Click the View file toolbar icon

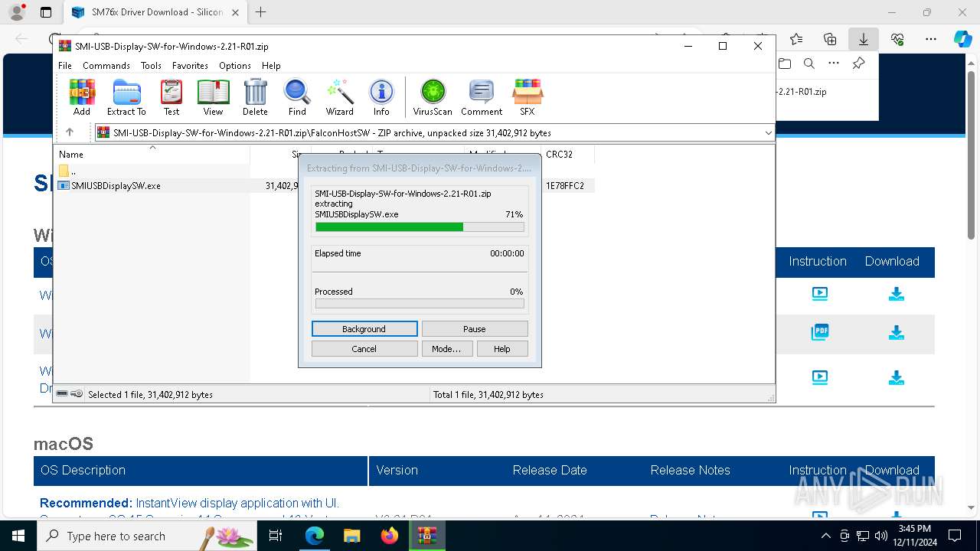click(x=213, y=97)
